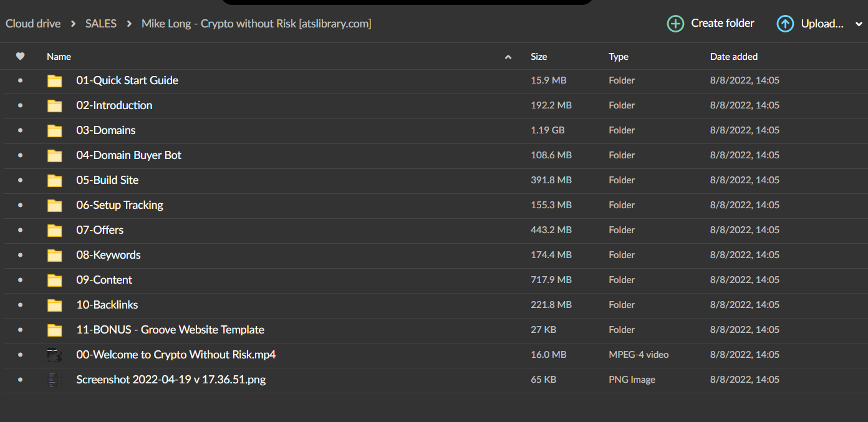This screenshot has height=422, width=868.
Task: Click the folder icon for 10-Backlinks
Action: click(x=55, y=305)
